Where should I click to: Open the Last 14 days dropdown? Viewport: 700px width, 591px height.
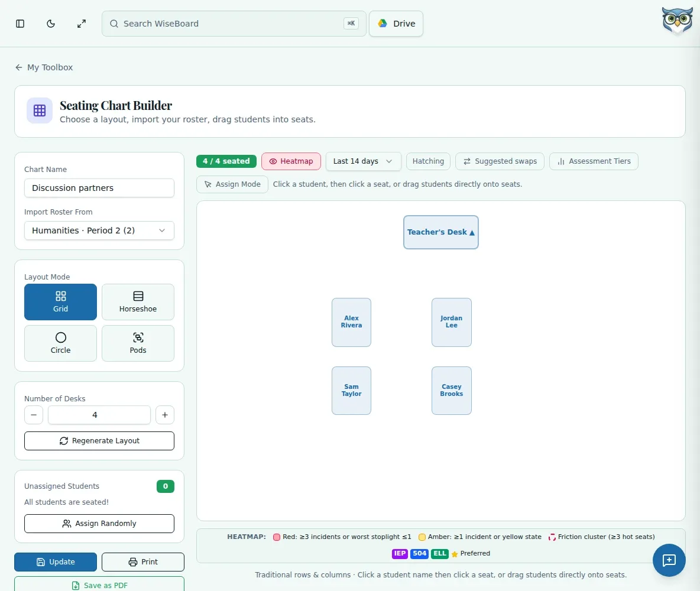click(364, 161)
